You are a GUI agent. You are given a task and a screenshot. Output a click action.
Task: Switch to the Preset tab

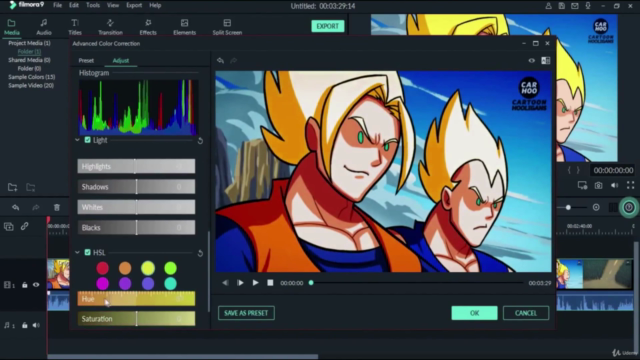point(86,60)
